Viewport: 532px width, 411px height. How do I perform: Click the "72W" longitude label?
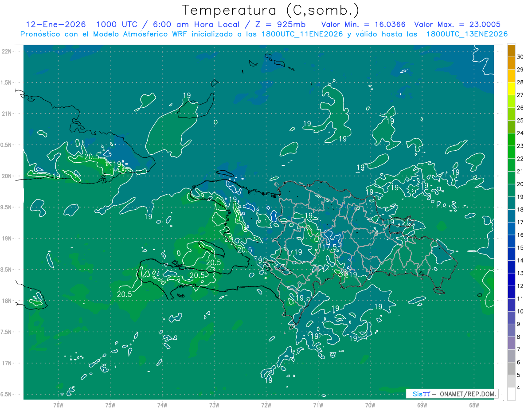[x=266, y=405]
